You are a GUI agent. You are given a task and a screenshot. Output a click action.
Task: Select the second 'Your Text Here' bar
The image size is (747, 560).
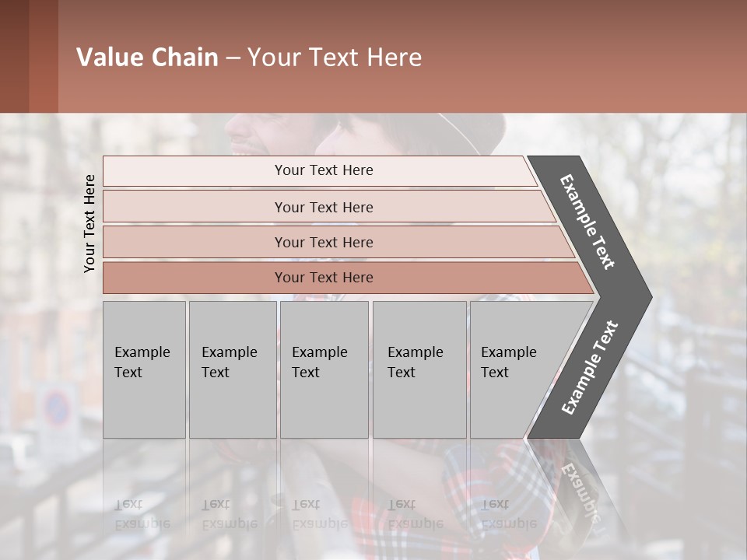point(324,207)
